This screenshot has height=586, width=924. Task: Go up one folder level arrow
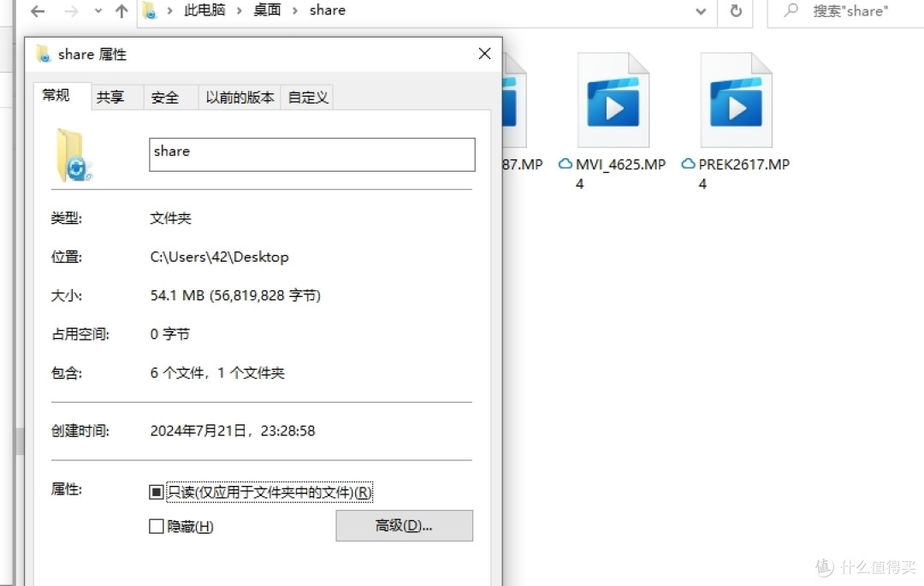point(121,10)
